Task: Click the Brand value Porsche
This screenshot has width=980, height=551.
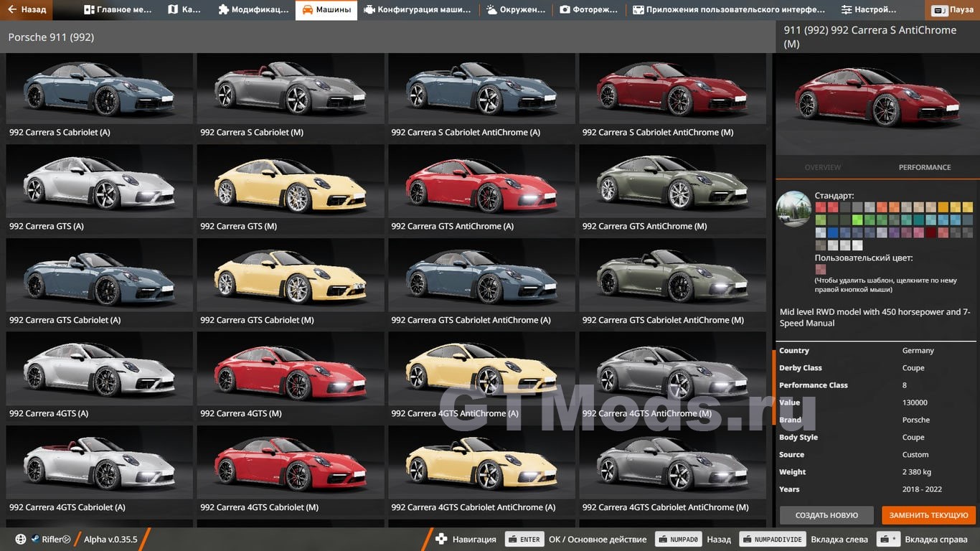Action: tap(916, 420)
